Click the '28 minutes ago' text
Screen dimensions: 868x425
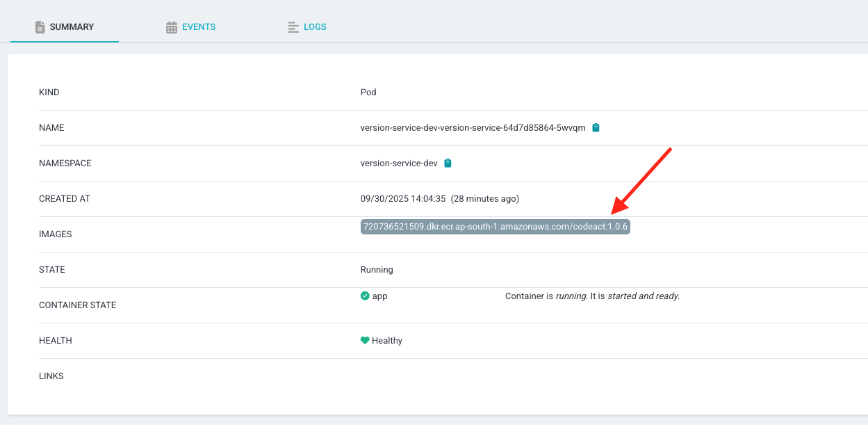coord(485,199)
